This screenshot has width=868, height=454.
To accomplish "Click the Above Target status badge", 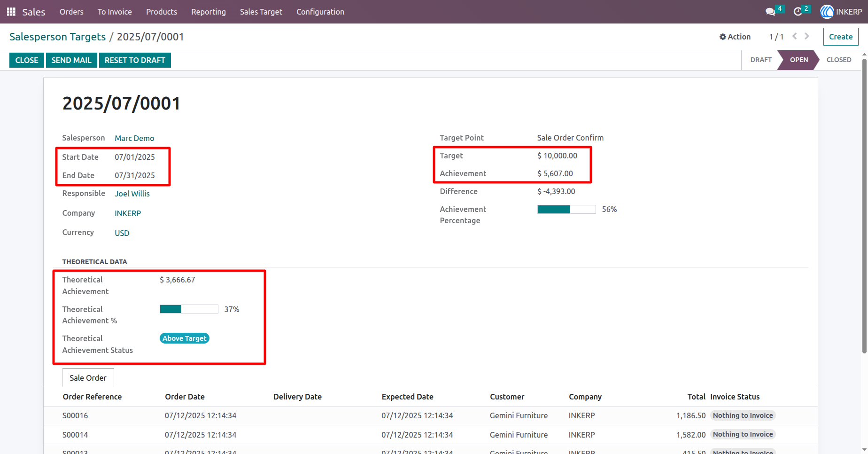I will pyautogui.click(x=185, y=338).
